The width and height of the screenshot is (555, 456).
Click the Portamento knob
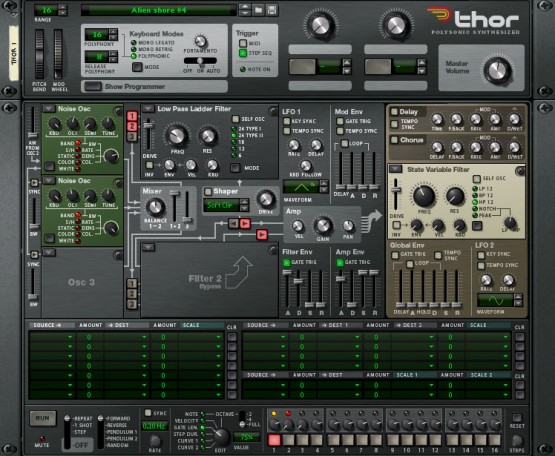coord(200,41)
